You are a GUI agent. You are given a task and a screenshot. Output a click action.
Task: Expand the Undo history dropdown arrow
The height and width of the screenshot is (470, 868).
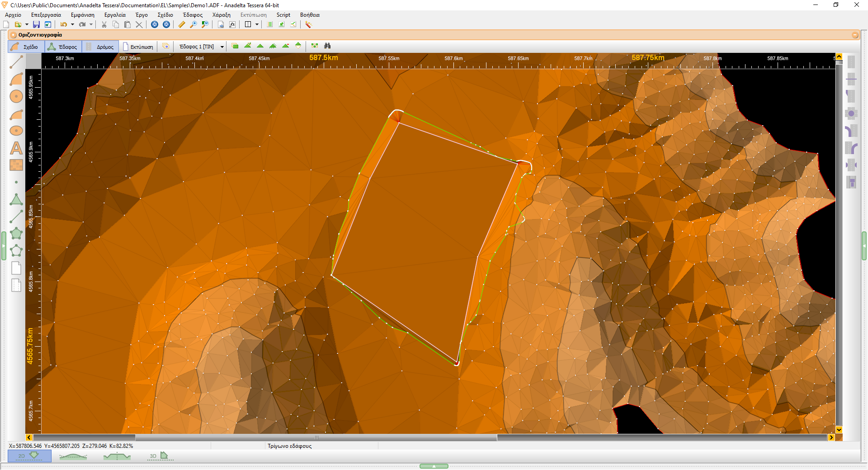(x=72, y=24)
